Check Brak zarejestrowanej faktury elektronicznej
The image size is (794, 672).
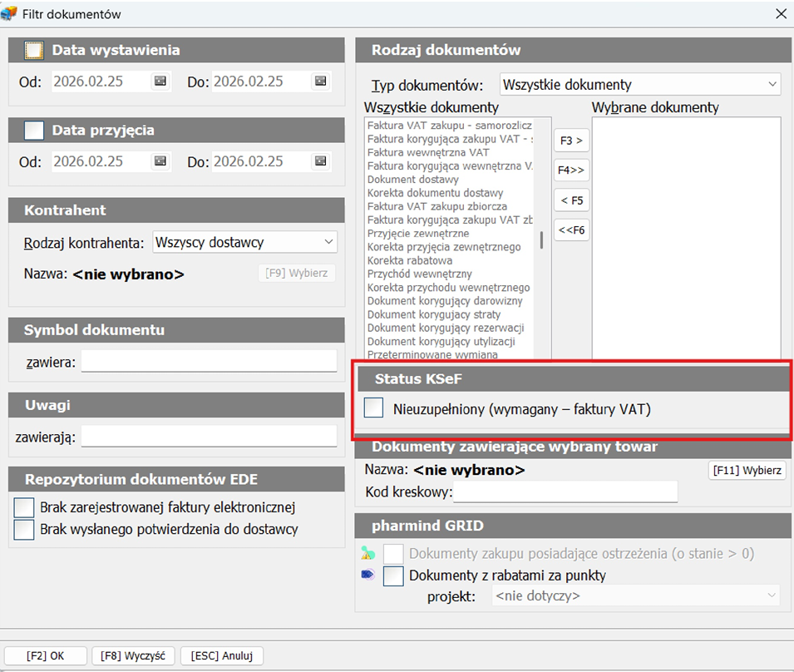click(25, 507)
